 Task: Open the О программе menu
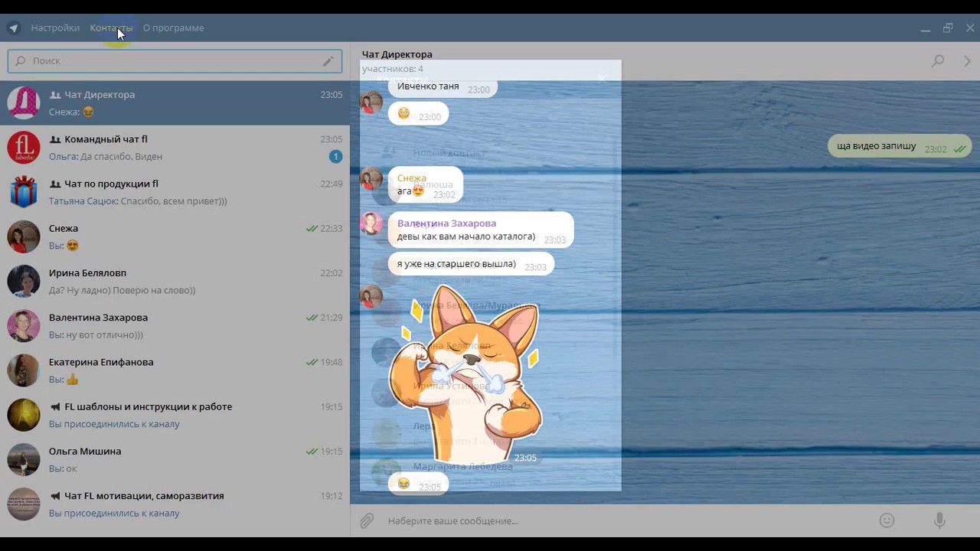174,28
